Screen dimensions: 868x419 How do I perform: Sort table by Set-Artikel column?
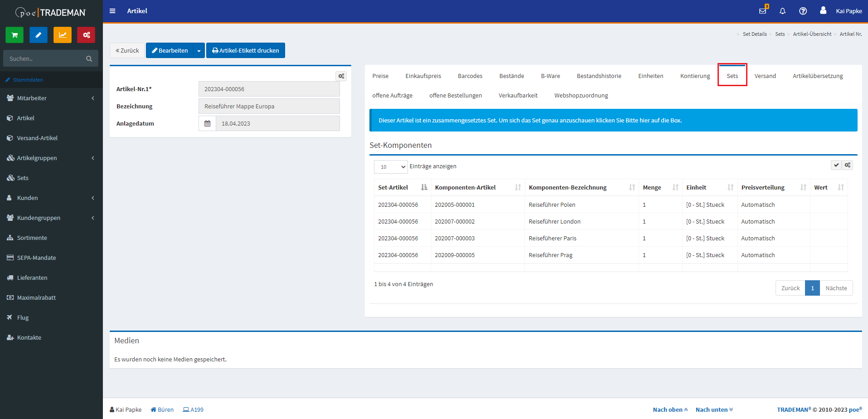point(424,187)
